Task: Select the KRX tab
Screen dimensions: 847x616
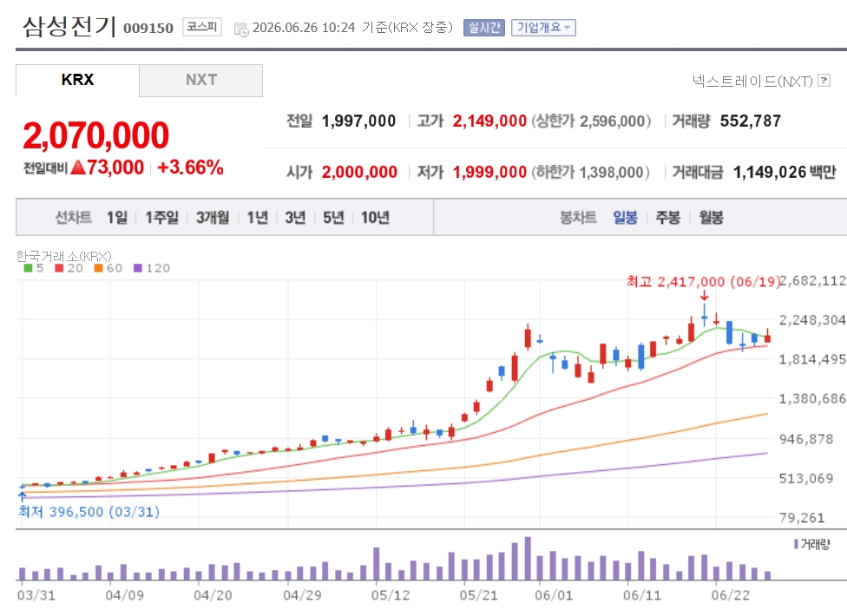Action: pyautogui.click(x=77, y=80)
